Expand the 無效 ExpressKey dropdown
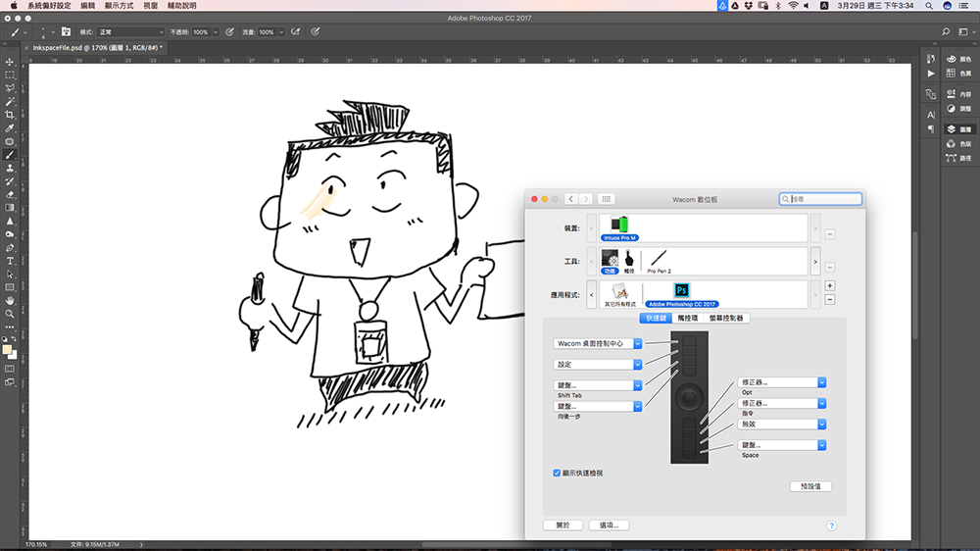Image resolution: width=980 pixels, height=551 pixels. point(782,425)
